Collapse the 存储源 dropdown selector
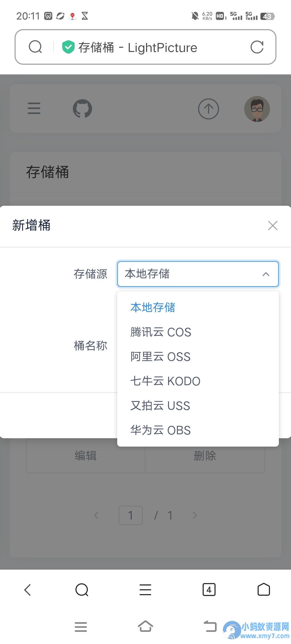The image size is (291, 644). (198, 274)
